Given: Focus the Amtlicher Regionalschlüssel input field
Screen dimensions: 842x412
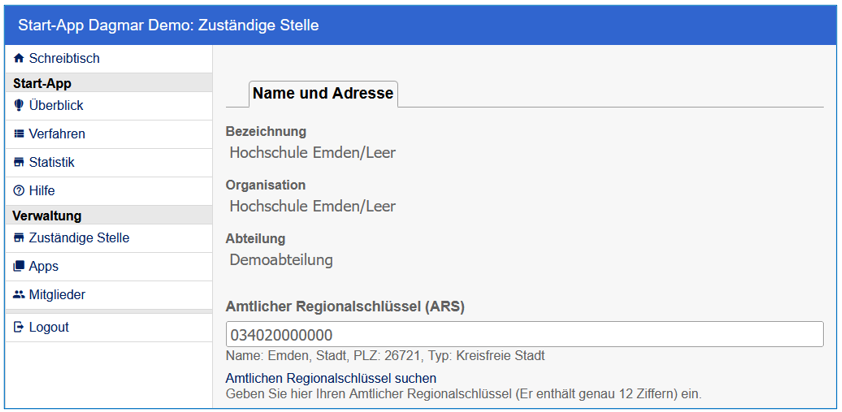Looking at the screenshot, I should pos(524,334).
